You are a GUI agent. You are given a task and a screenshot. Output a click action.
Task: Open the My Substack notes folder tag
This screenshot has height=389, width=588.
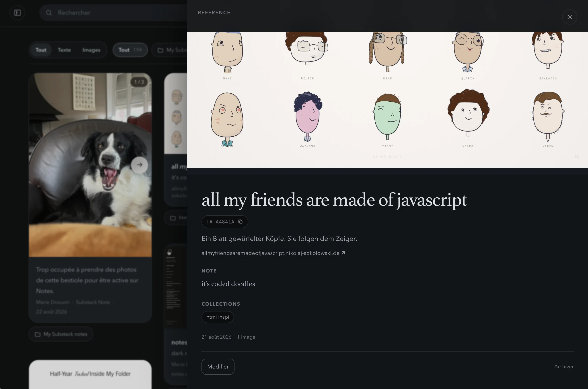[61, 334]
